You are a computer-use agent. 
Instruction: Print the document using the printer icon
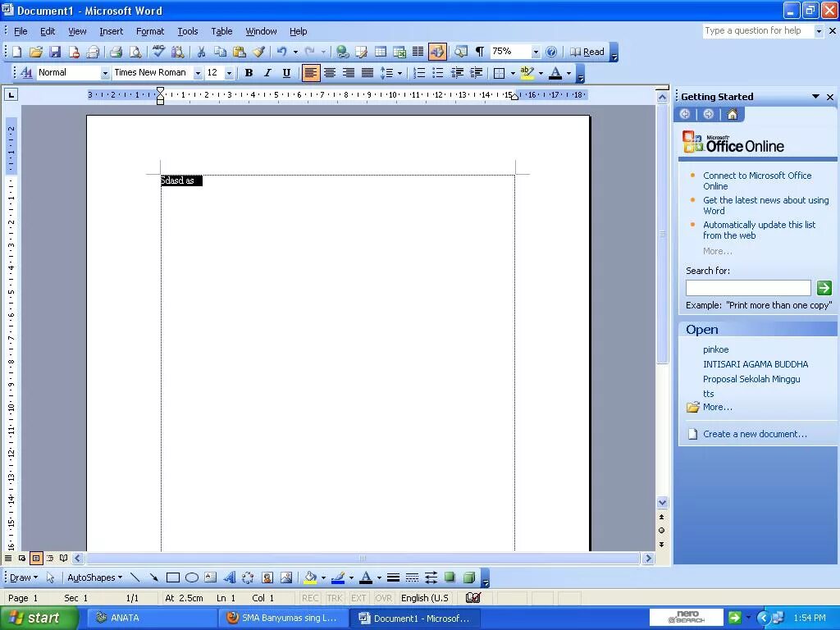click(x=116, y=52)
